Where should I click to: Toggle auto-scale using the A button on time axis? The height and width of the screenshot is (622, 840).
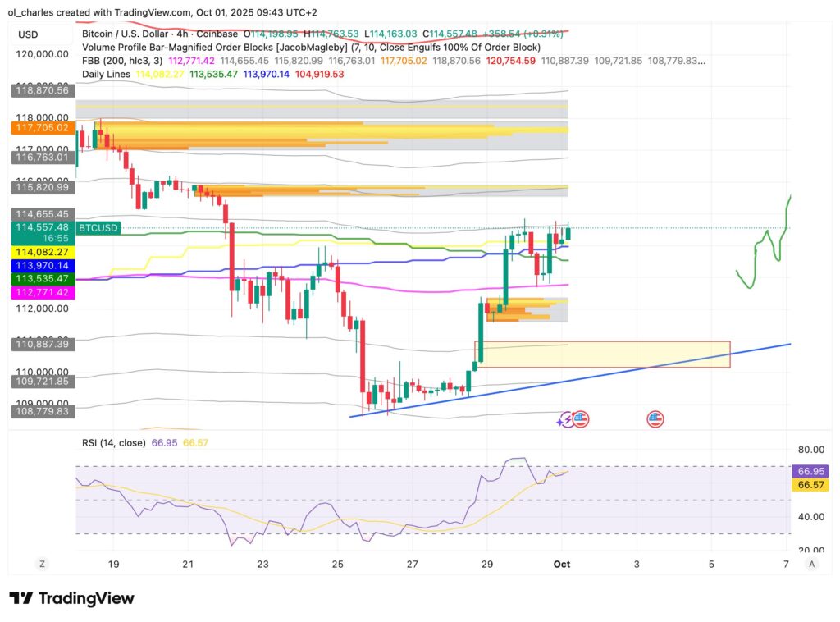pos(811,564)
